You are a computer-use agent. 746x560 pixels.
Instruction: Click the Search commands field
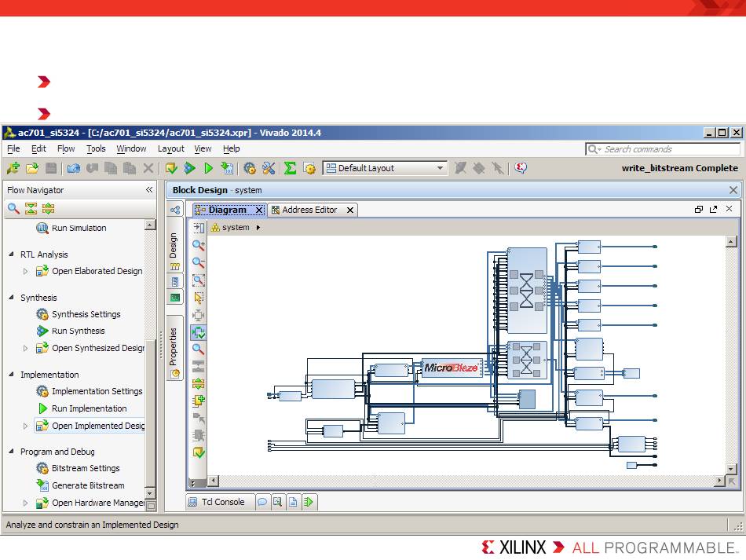(664, 149)
